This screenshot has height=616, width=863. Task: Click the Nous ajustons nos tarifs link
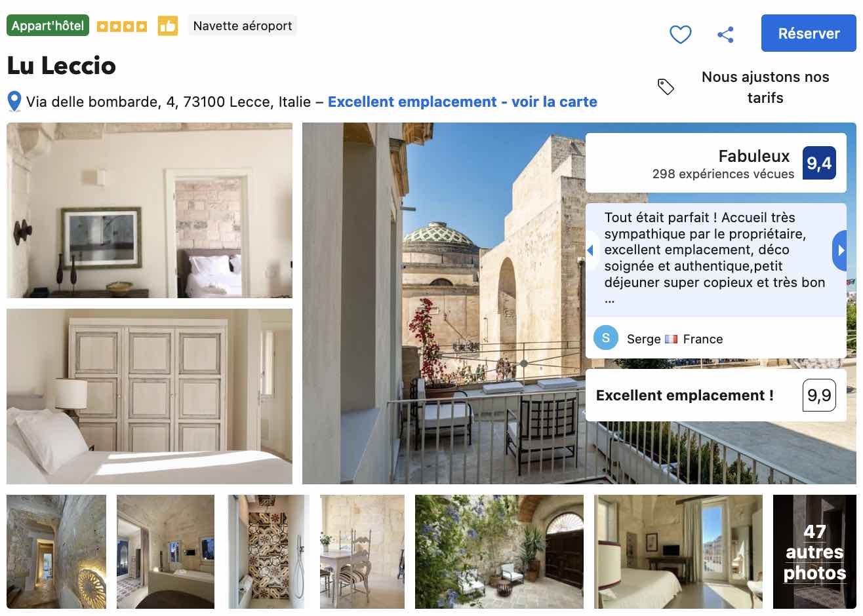(x=765, y=87)
